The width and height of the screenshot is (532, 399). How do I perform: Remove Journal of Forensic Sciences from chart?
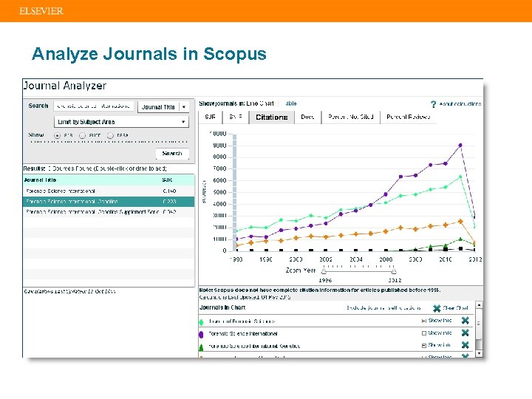(x=465, y=320)
